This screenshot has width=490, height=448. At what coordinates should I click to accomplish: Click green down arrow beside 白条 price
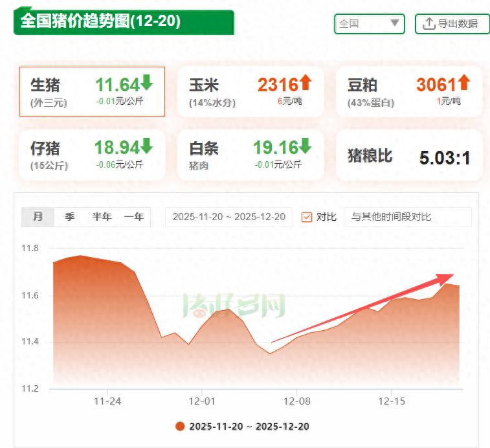click(x=306, y=146)
